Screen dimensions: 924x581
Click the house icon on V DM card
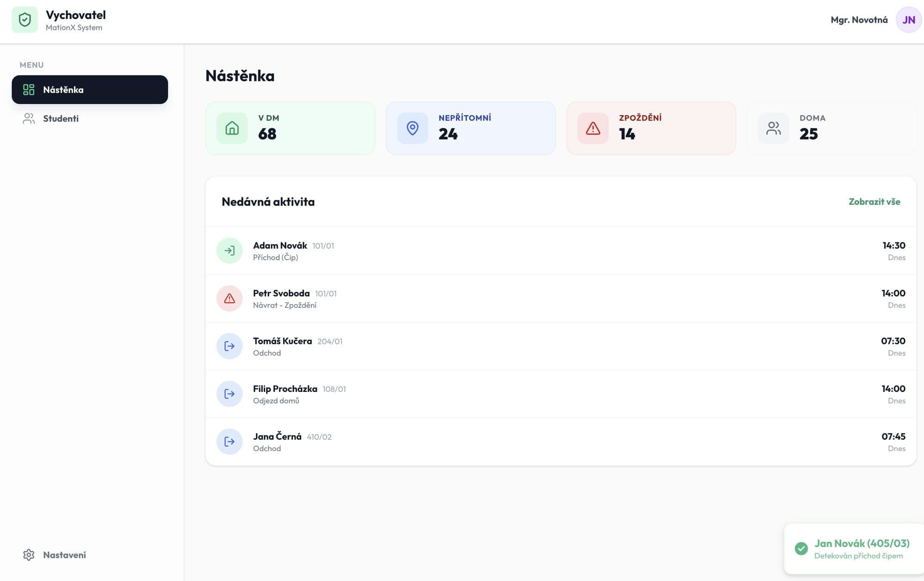(x=232, y=128)
